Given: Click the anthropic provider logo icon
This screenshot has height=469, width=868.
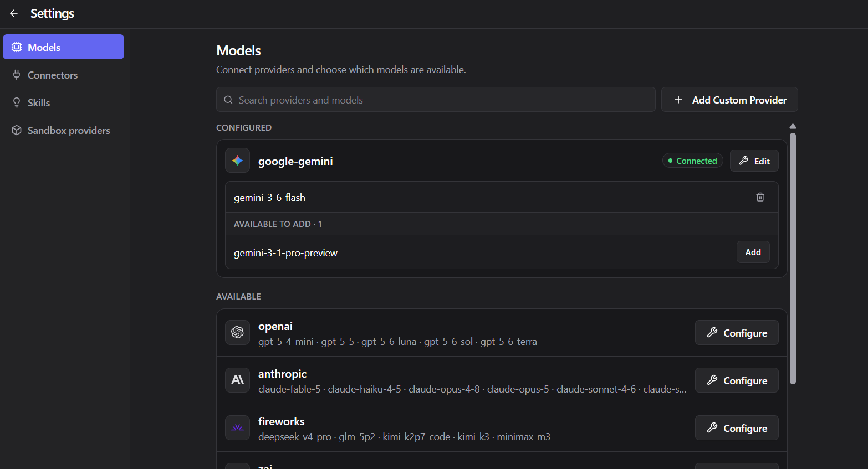Looking at the screenshot, I should coord(237,380).
